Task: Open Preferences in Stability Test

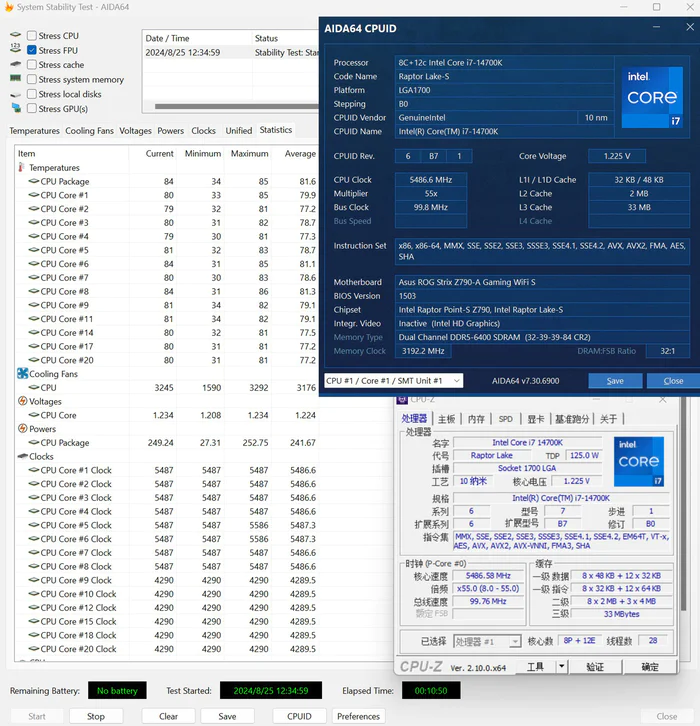Action: [358, 716]
